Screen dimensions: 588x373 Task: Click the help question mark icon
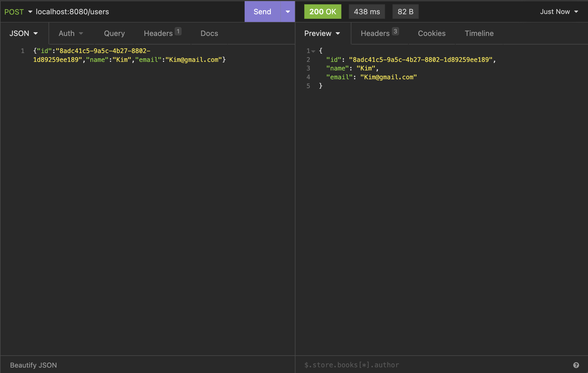point(576,365)
